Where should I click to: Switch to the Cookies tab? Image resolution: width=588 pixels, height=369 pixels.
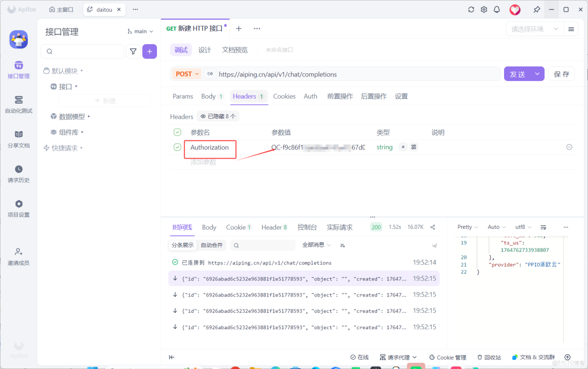click(284, 96)
